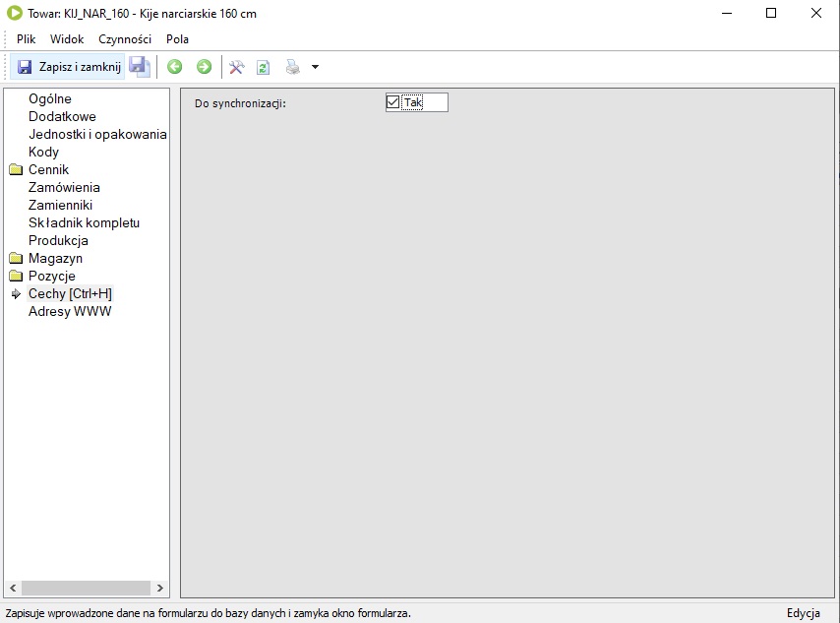Click sidebar scrollbar right arrow

(x=159, y=588)
